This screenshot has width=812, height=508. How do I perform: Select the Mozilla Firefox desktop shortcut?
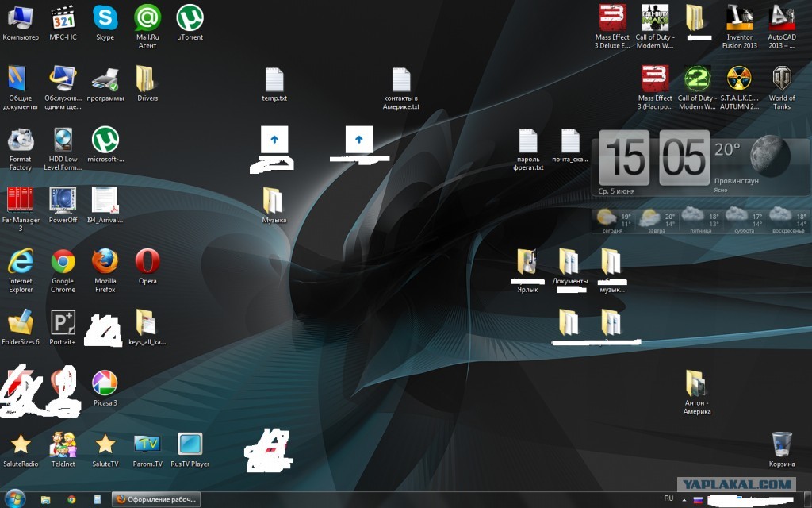[105, 263]
